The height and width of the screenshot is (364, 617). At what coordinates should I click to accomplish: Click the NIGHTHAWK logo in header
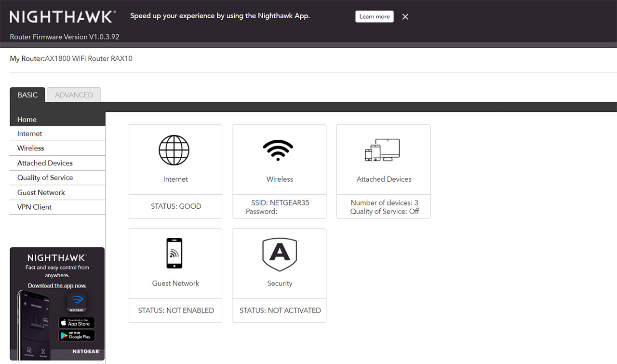pyautogui.click(x=63, y=17)
